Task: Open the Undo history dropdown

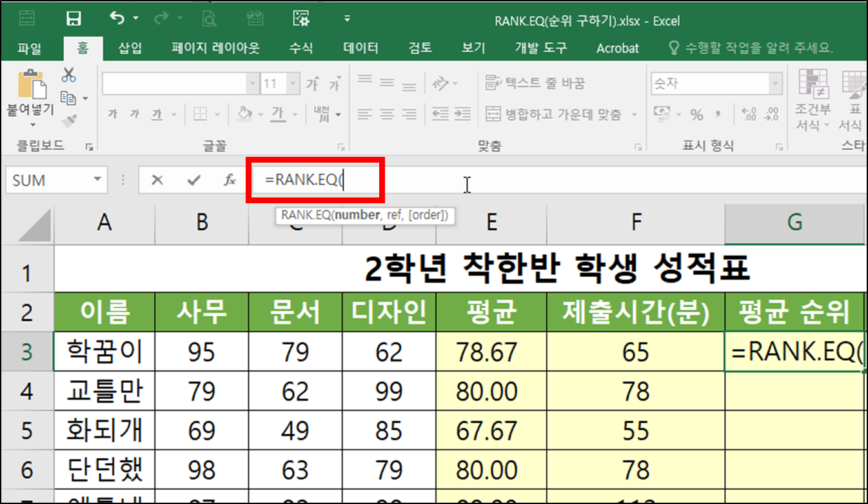Action: (135, 19)
